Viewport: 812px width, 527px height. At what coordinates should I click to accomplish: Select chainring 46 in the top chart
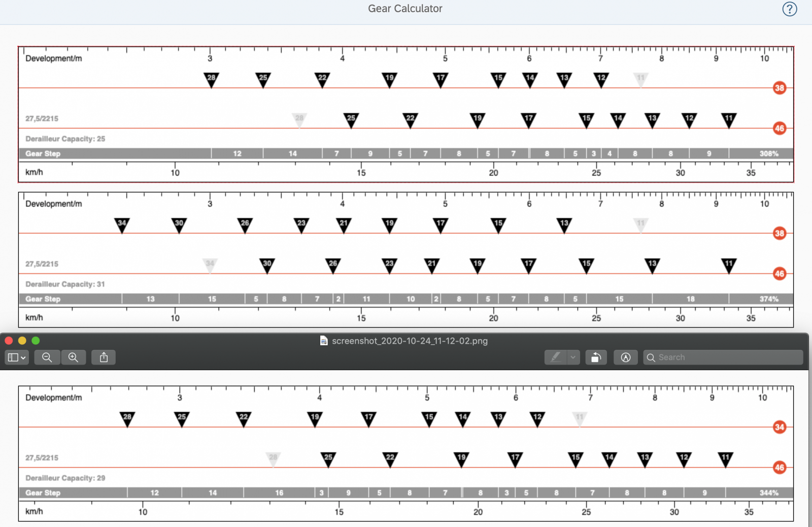click(780, 128)
